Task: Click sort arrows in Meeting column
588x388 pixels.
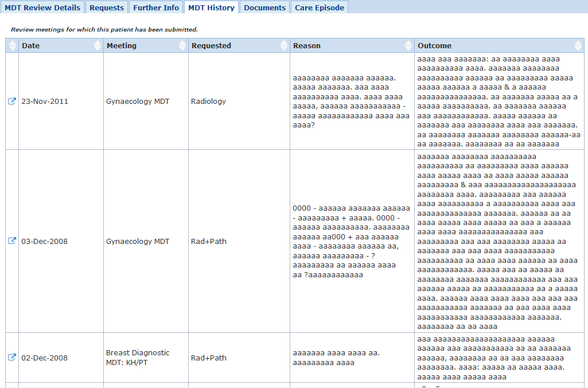Action: tap(182, 45)
